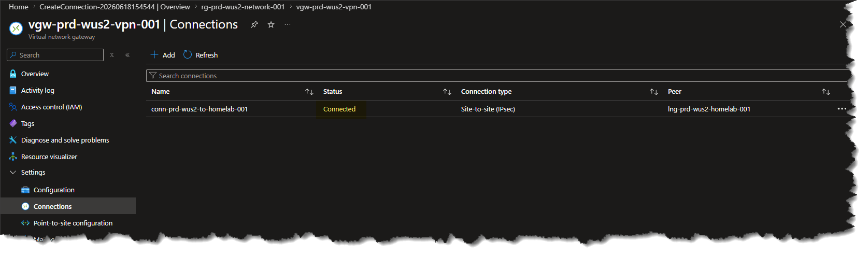
Task: Click the Add button label
Action: click(x=169, y=55)
